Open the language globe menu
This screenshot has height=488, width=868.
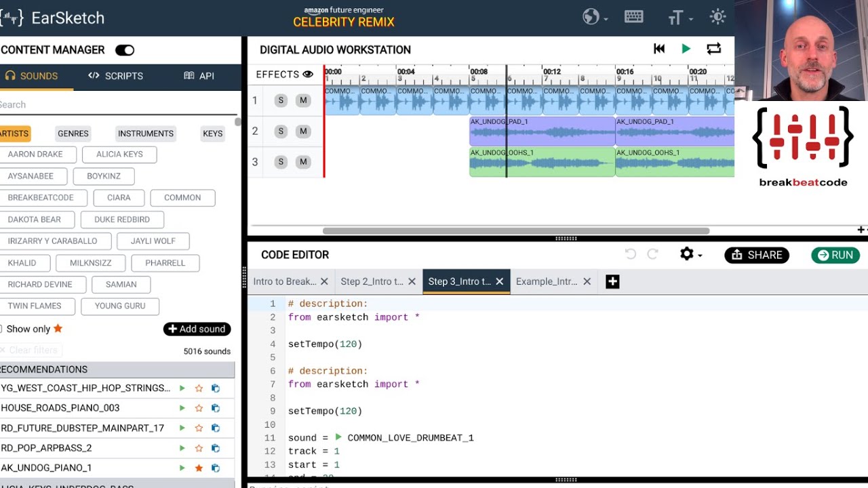point(594,18)
